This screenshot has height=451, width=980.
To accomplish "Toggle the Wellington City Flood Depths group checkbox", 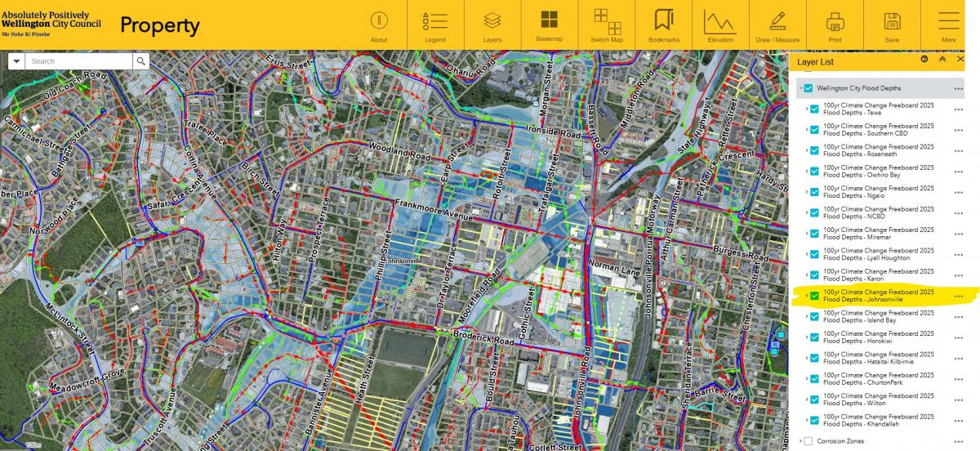I will coord(808,88).
